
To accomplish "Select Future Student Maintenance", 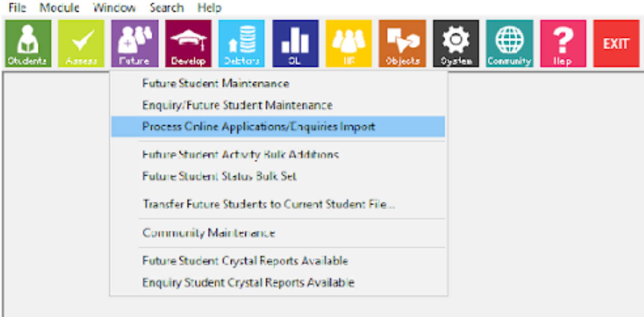I will 216,83.
